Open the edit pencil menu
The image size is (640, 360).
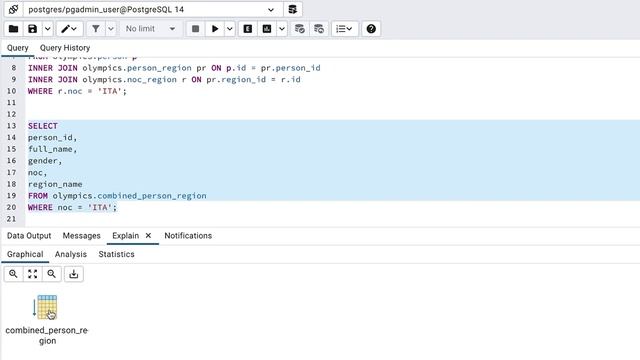(69, 29)
